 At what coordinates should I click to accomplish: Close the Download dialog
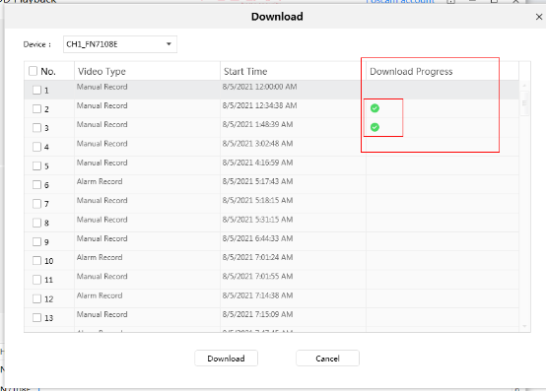(539, 17)
